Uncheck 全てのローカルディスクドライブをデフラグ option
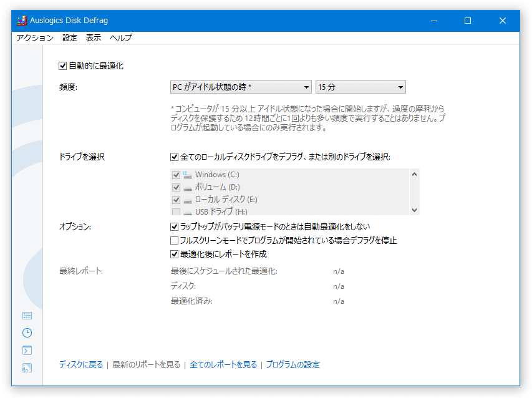 [x=174, y=157]
